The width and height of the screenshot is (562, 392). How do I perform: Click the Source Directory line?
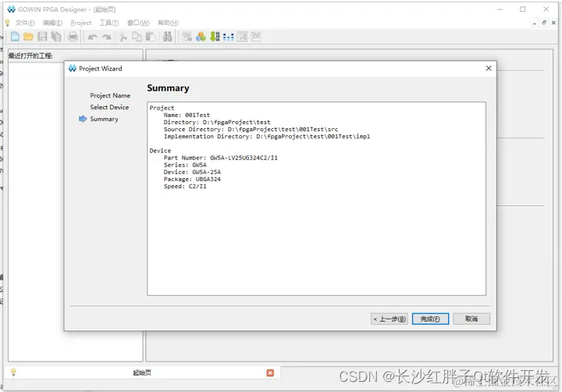coord(251,130)
